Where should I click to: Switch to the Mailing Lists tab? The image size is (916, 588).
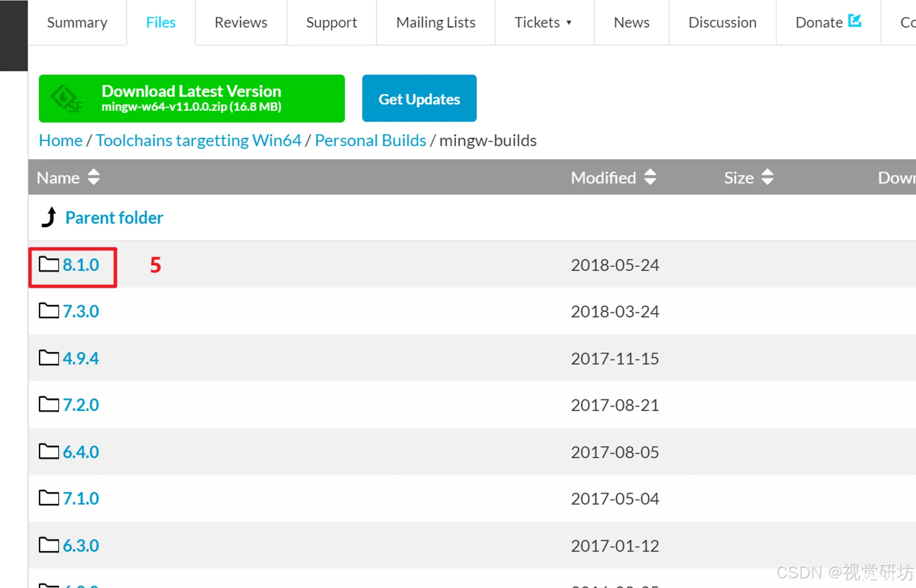tap(435, 22)
